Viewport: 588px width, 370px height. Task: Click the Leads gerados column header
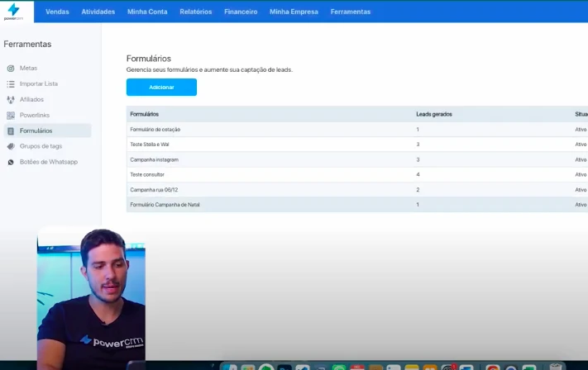click(434, 114)
